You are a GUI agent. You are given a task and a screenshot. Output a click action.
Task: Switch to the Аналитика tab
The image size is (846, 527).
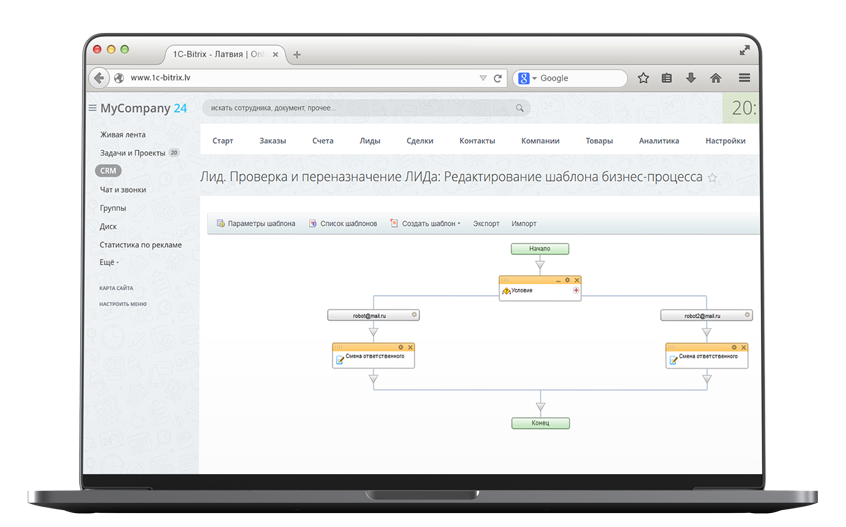pyautogui.click(x=659, y=141)
